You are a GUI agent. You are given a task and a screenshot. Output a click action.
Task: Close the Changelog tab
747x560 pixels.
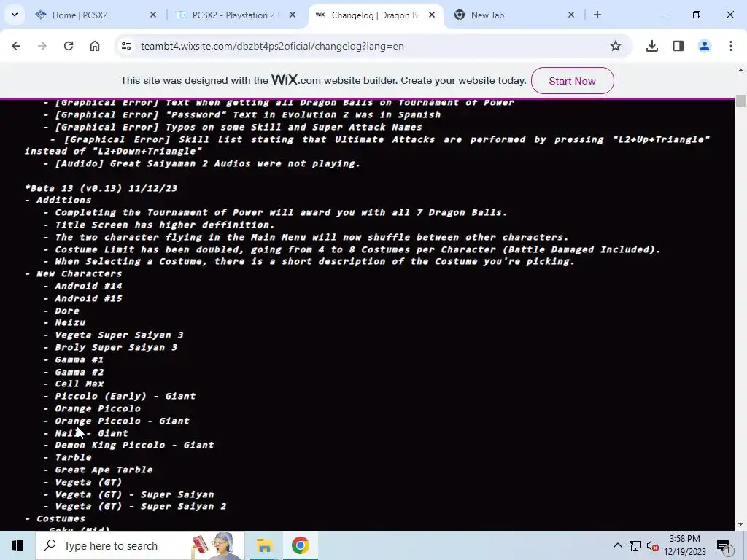click(x=432, y=15)
